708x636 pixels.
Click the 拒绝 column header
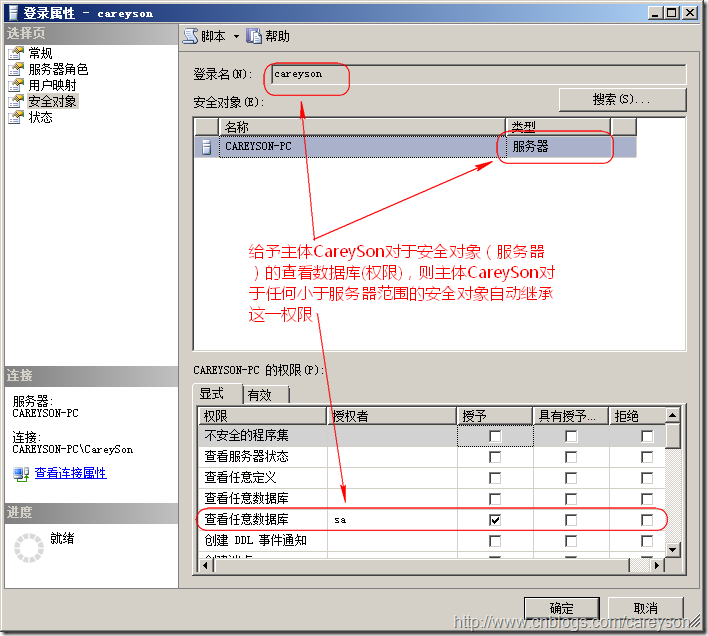tap(637, 416)
